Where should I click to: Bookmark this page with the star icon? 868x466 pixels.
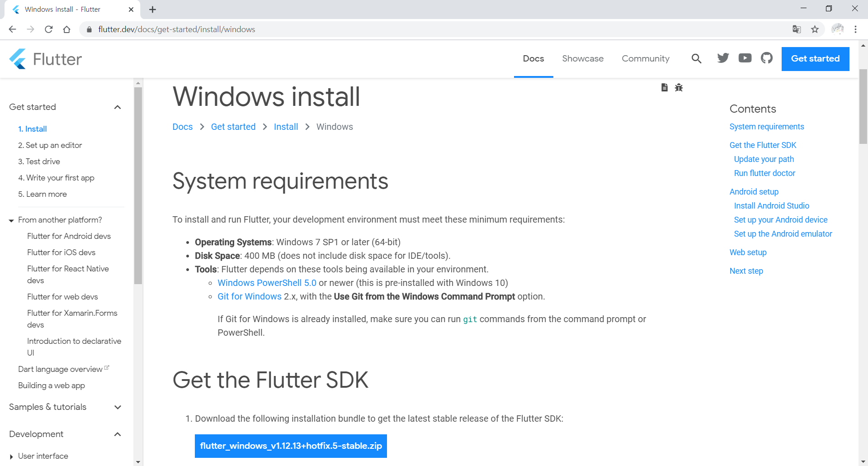[x=815, y=29]
